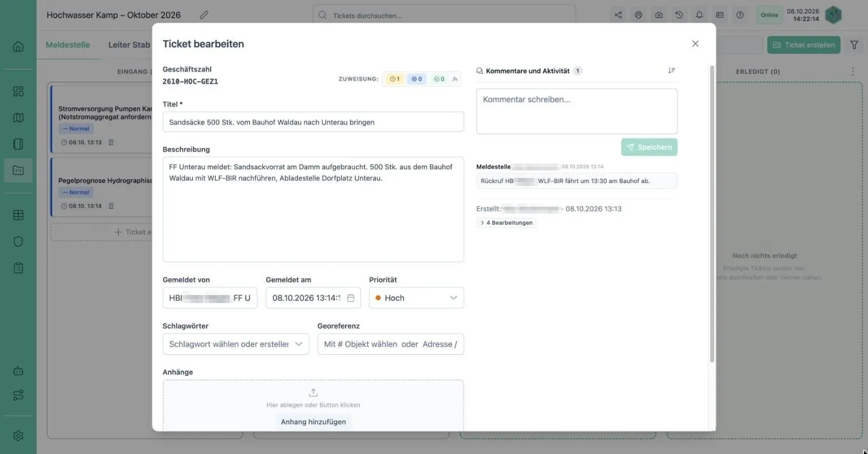
Task: Click the share icon in the top bar
Action: coord(618,15)
